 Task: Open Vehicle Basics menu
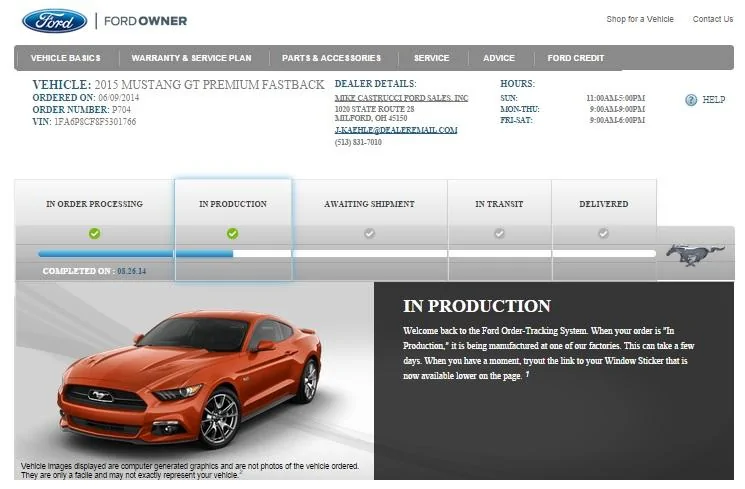(66, 58)
